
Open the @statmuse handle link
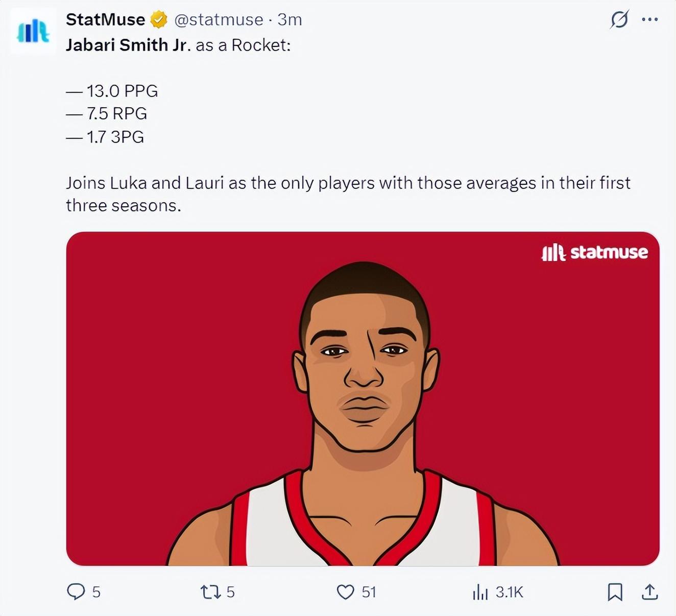click(219, 20)
